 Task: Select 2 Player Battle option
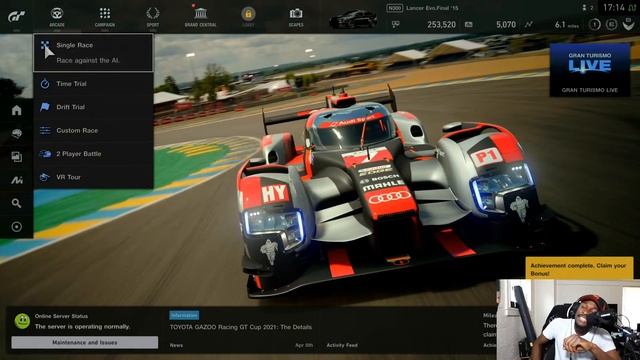tap(93, 154)
